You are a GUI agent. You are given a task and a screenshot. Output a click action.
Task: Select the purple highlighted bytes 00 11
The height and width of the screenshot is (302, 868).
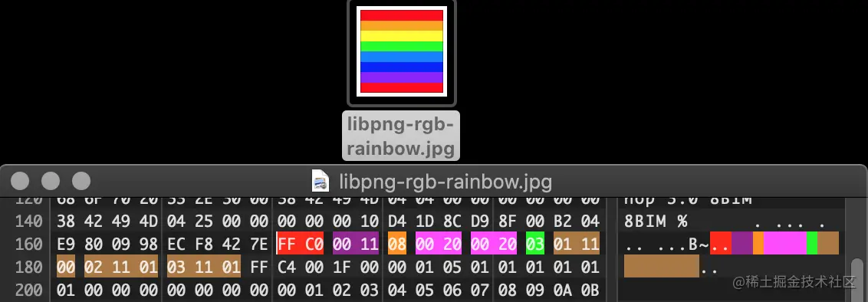click(355, 244)
